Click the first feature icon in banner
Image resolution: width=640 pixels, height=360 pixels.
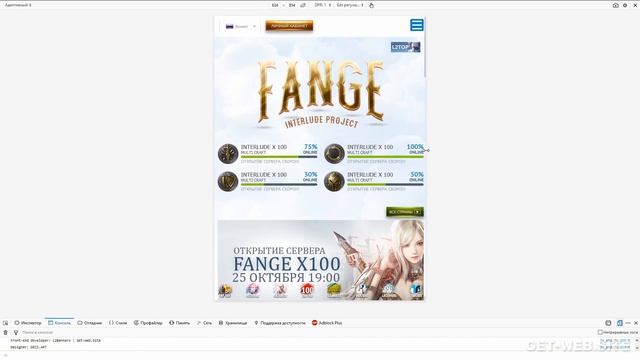coord(225,291)
